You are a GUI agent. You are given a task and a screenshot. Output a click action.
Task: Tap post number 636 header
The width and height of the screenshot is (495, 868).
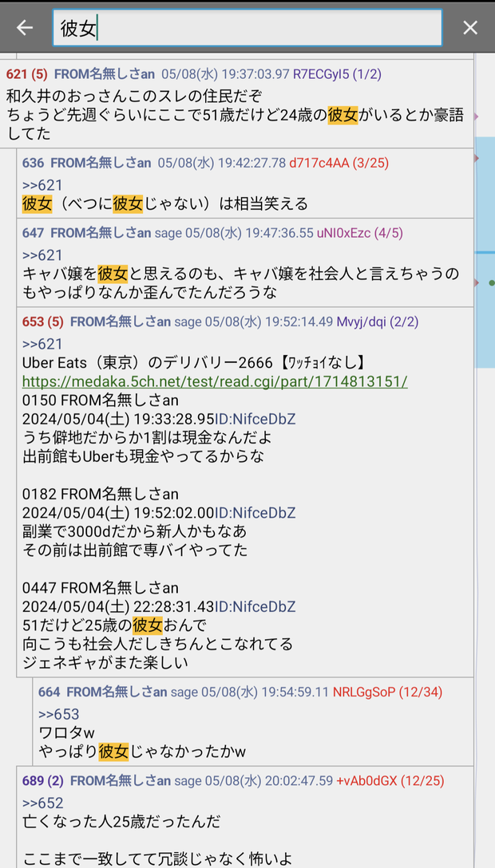pos(33,163)
